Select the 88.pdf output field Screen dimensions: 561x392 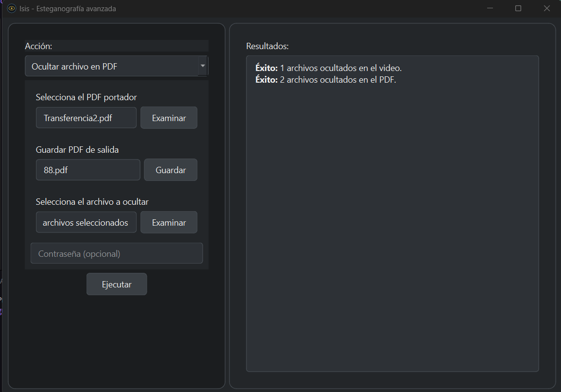coord(88,170)
